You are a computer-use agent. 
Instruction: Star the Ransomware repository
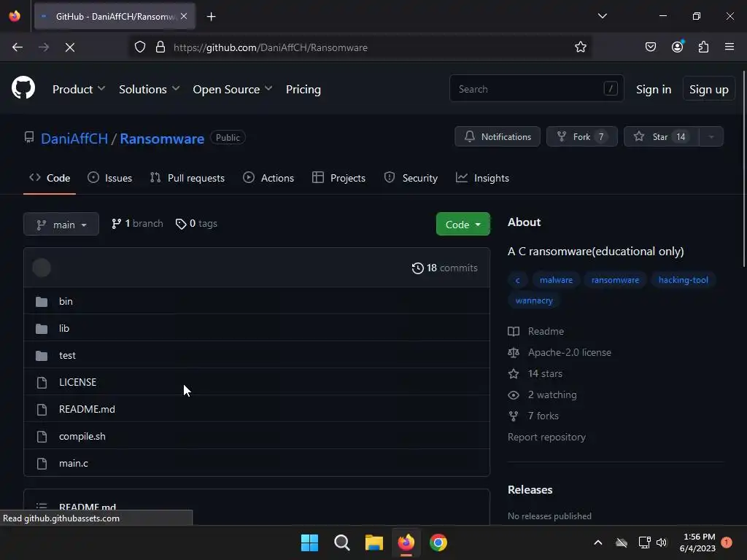pos(662,137)
